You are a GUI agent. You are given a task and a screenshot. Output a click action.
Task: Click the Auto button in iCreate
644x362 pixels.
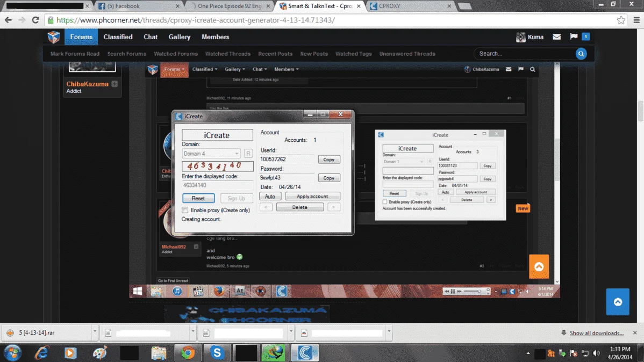pos(270,196)
